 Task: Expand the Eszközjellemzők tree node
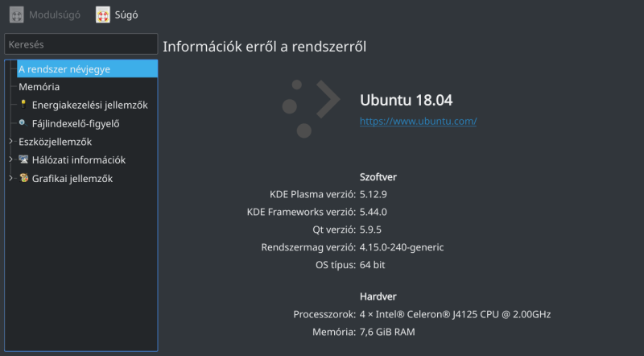[x=10, y=141]
